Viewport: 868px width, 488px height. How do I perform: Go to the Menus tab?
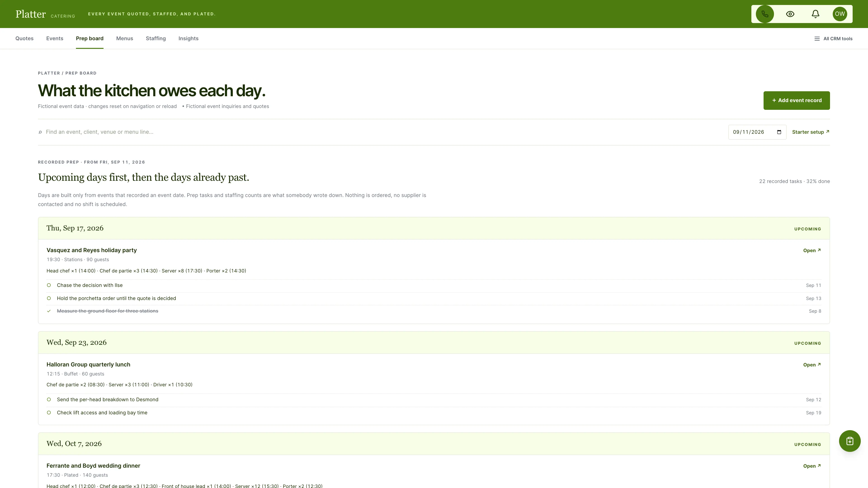(x=125, y=38)
